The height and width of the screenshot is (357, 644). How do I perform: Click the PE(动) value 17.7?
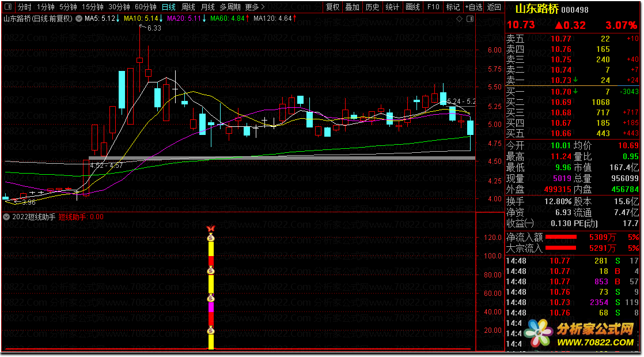pyautogui.click(x=631, y=223)
